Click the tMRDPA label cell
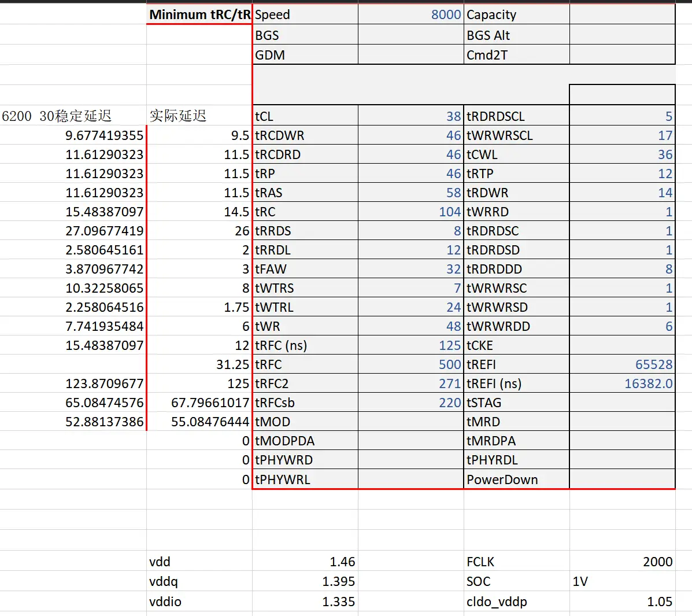The image size is (692, 616). [x=516, y=441]
